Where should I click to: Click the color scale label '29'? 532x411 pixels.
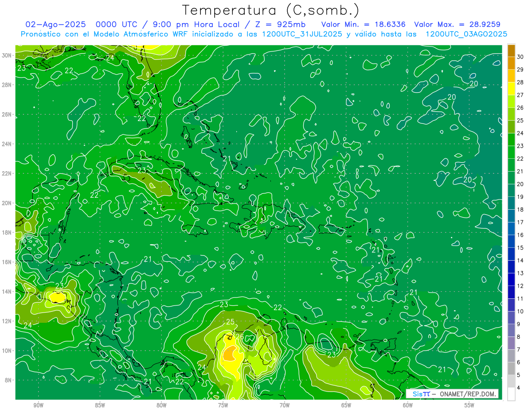coord(520,69)
